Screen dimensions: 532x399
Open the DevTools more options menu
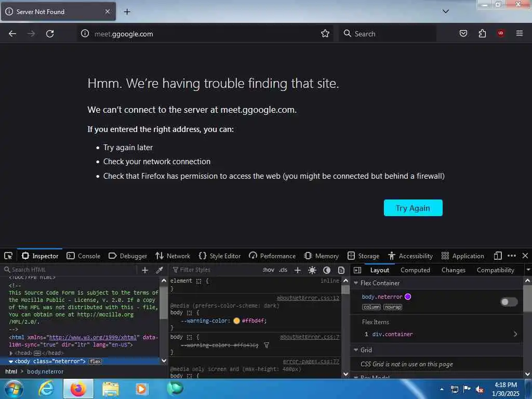[x=512, y=256]
